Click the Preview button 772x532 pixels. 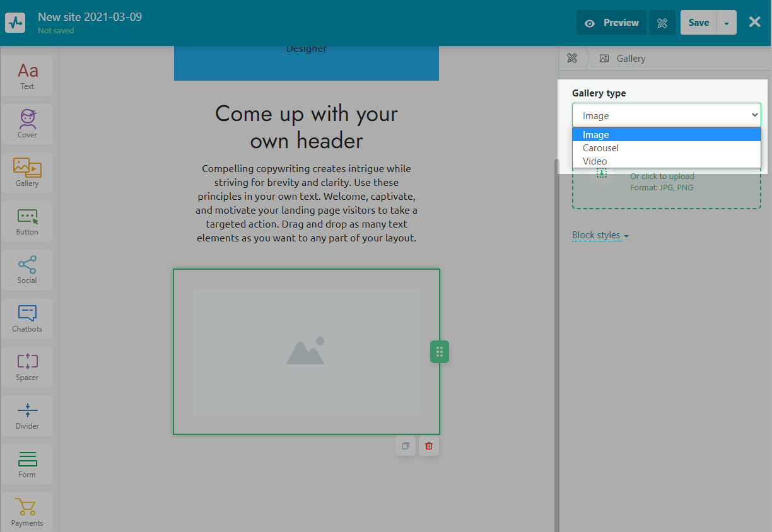coord(611,23)
